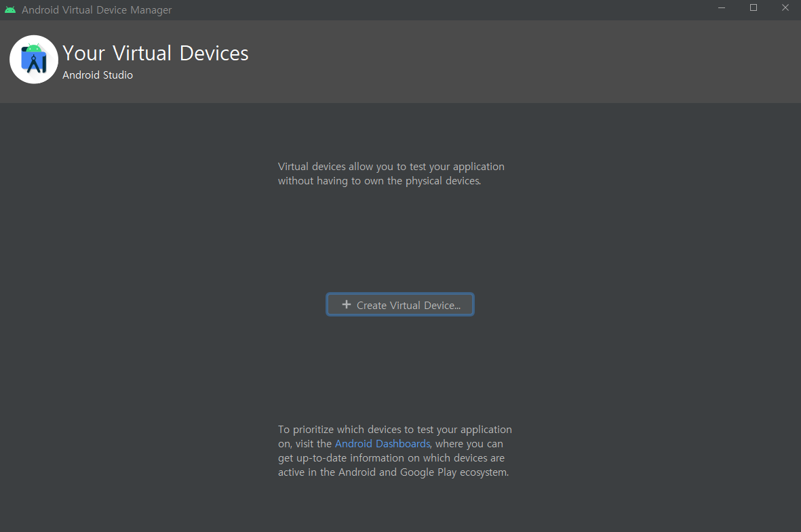Open the Android Dashboards link
This screenshot has width=801, height=532.
click(x=382, y=444)
